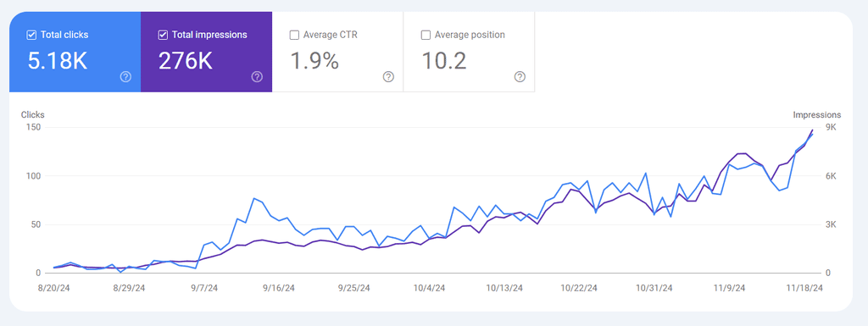This screenshot has height=326, width=868.
Task: Uncheck the Total clicks checkbox
Action: point(31,35)
